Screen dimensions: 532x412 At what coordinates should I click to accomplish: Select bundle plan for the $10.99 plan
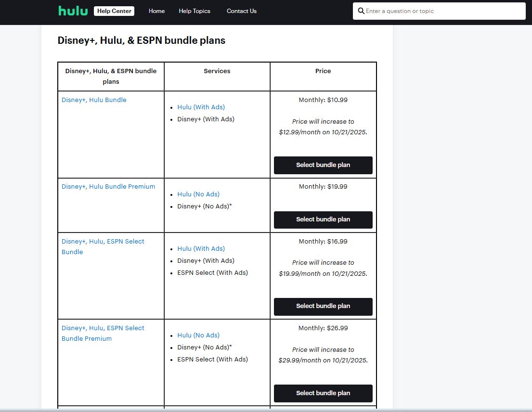[x=323, y=165]
